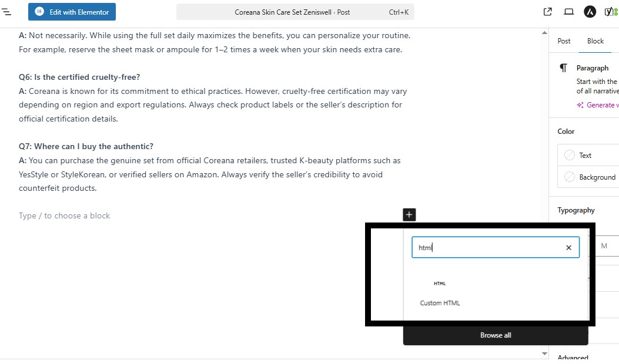
Task: Click the Paragraph block icon
Action: point(563,68)
